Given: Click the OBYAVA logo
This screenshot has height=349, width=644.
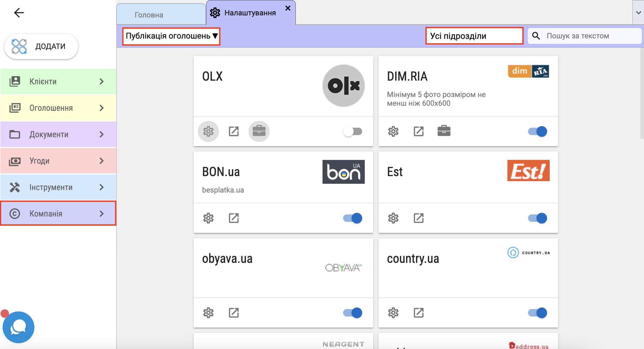Looking at the screenshot, I should [343, 268].
